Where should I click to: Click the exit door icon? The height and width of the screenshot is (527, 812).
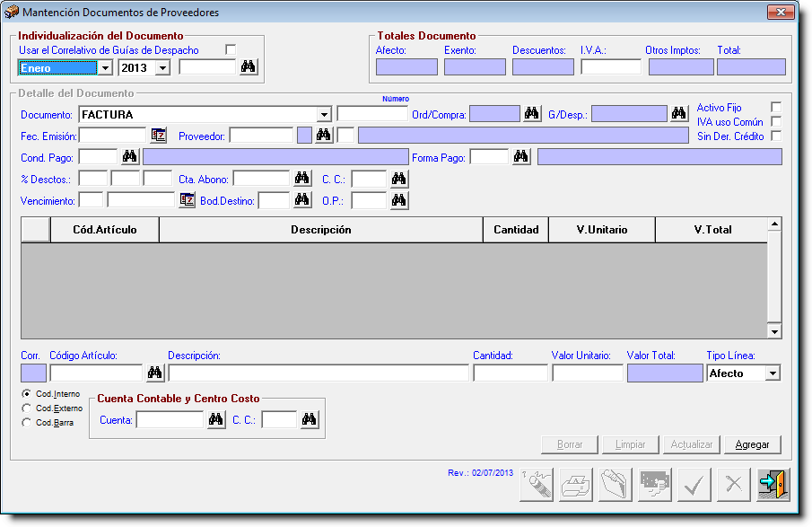tap(773, 485)
